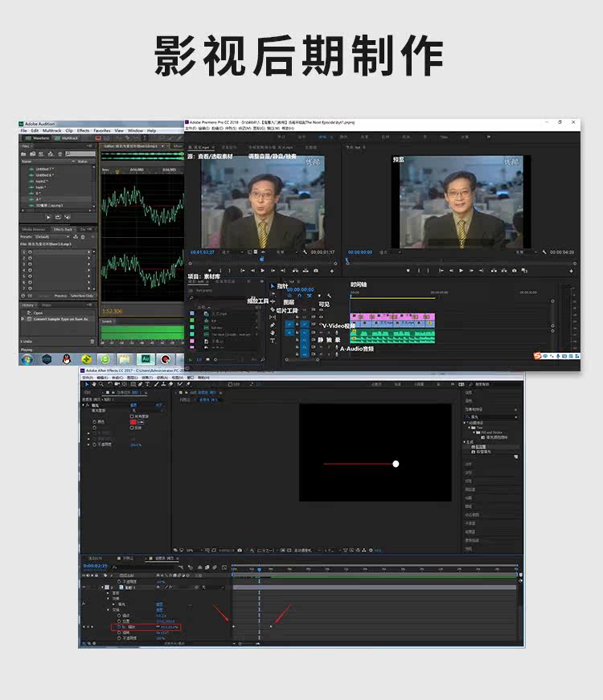Select 'The Next Episode' item in Premiere Project panel

[x=231, y=334]
